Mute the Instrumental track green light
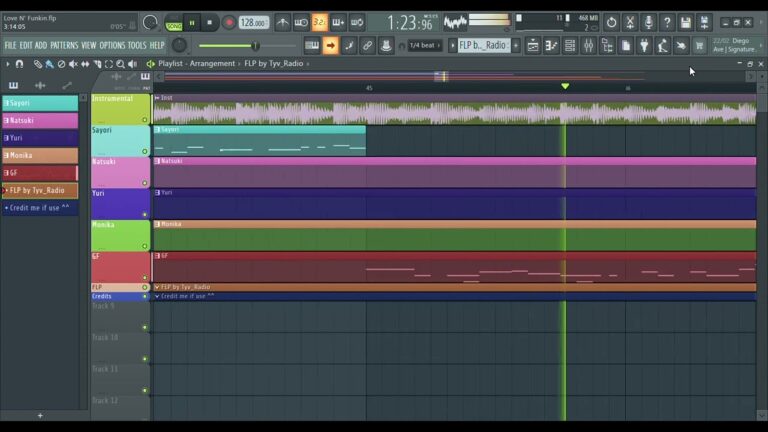Image resolution: width=768 pixels, height=432 pixels. (144, 120)
